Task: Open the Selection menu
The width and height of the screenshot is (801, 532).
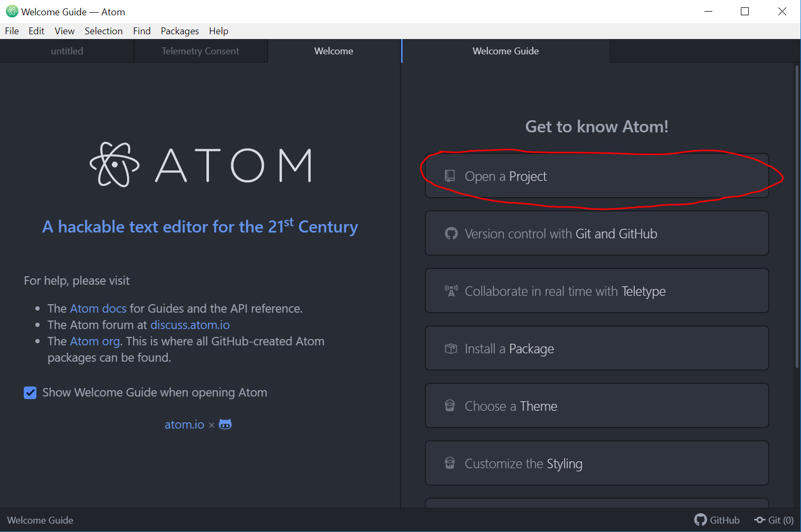Action: pyautogui.click(x=103, y=31)
